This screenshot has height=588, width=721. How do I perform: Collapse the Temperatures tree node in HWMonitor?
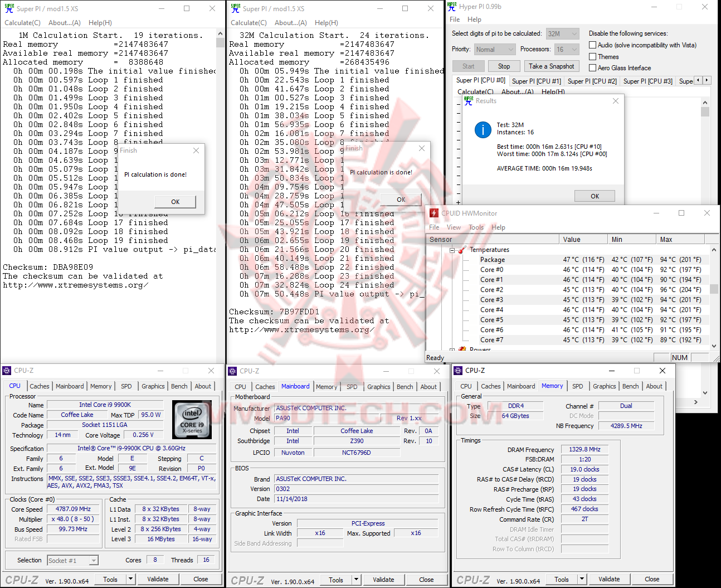[452, 250]
